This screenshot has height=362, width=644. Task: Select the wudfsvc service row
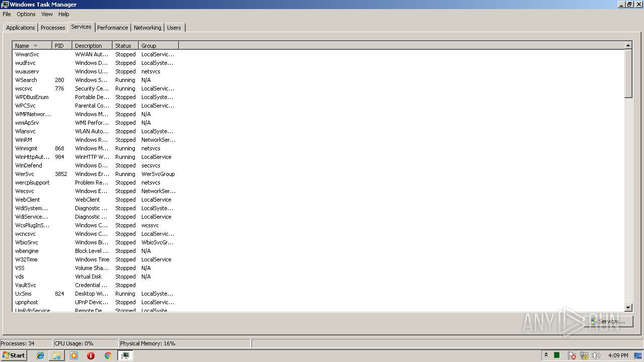click(x=96, y=63)
